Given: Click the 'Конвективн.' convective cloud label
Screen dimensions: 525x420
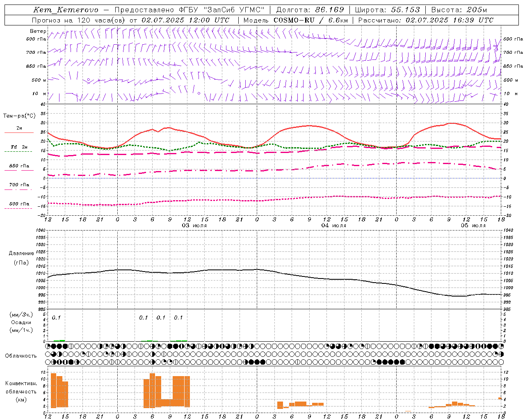Looking at the screenshot, I should click(21, 383).
